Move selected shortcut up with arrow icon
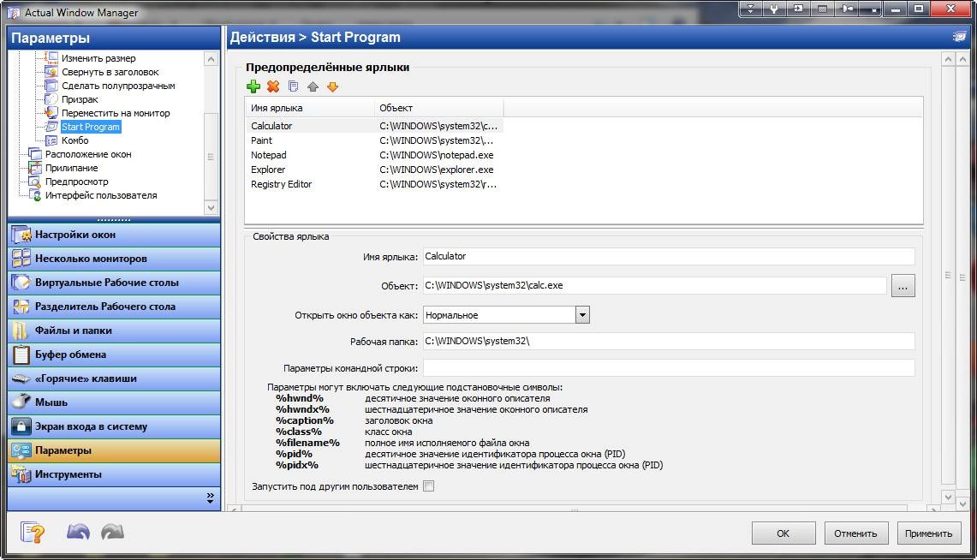 (x=313, y=86)
